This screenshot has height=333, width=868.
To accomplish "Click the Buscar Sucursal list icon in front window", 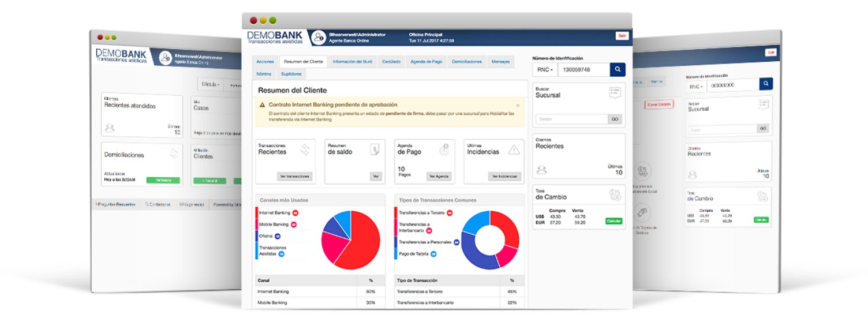I will [x=615, y=92].
